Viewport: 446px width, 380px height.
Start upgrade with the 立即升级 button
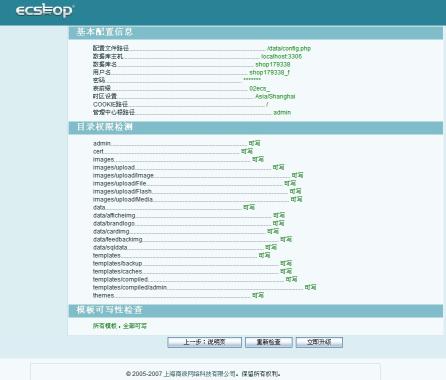(319, 342)
